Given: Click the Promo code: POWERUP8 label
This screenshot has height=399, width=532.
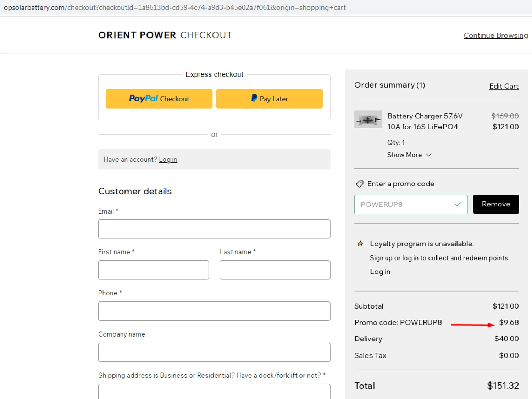Looking at the screenshot, I should (x=398, y=322).
